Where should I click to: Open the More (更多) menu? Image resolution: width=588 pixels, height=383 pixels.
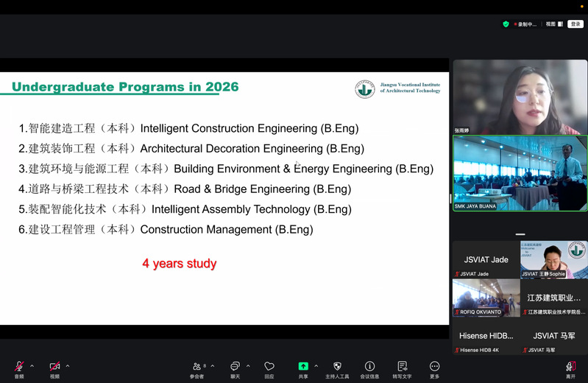click(x=434, y=367)
